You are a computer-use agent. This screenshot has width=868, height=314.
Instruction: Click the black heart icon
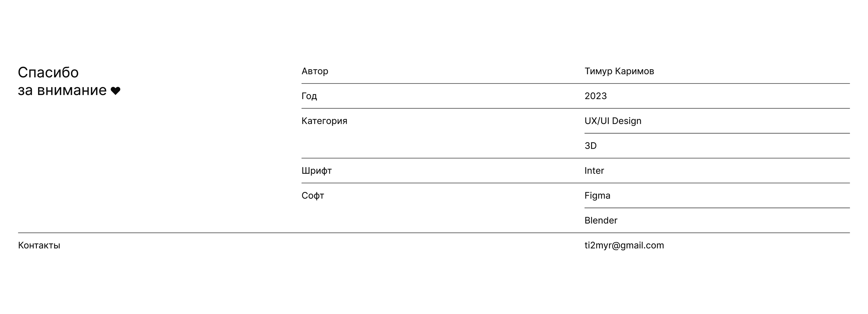[x=115, y=91]
